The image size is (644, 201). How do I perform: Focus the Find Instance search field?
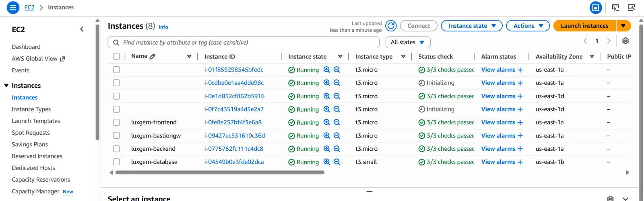click(x=244, y=42)
